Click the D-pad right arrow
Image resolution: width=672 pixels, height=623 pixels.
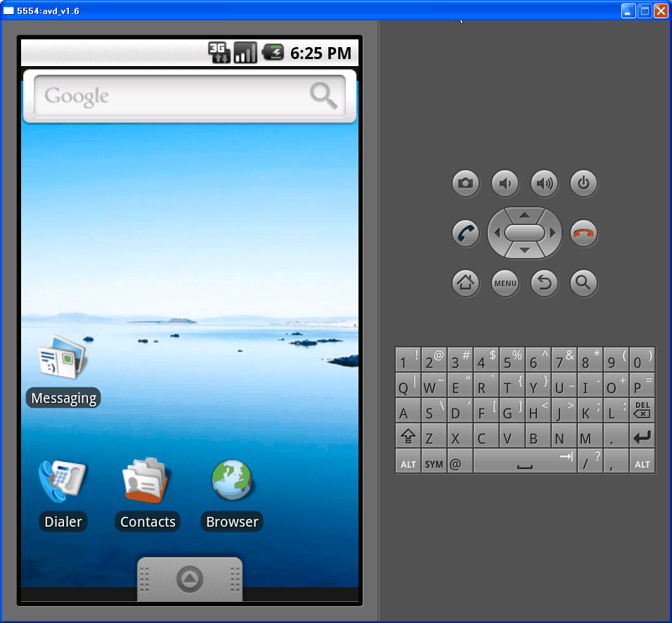tap(553, 233)
